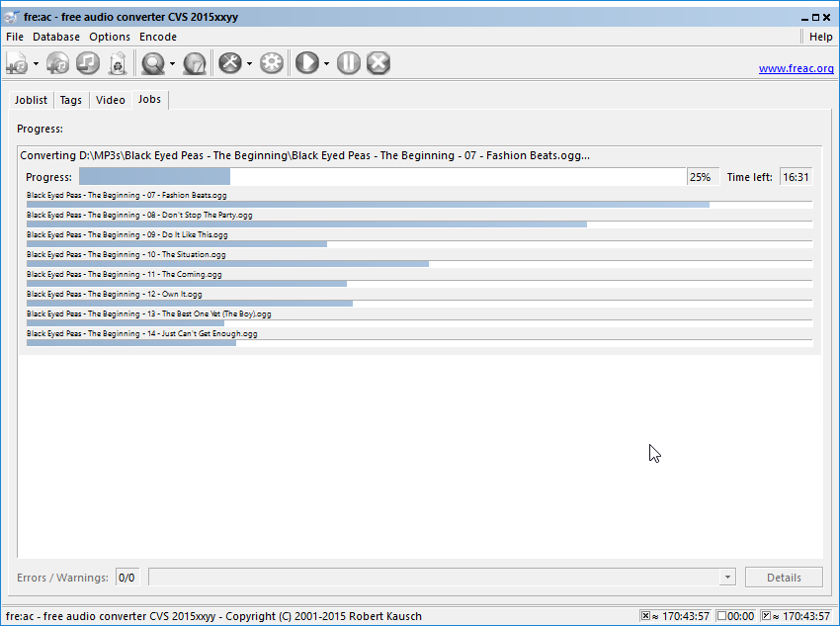This screenshot has width=840, height=626.
Task: Open the Help menu
Action: tap(820, 37)
